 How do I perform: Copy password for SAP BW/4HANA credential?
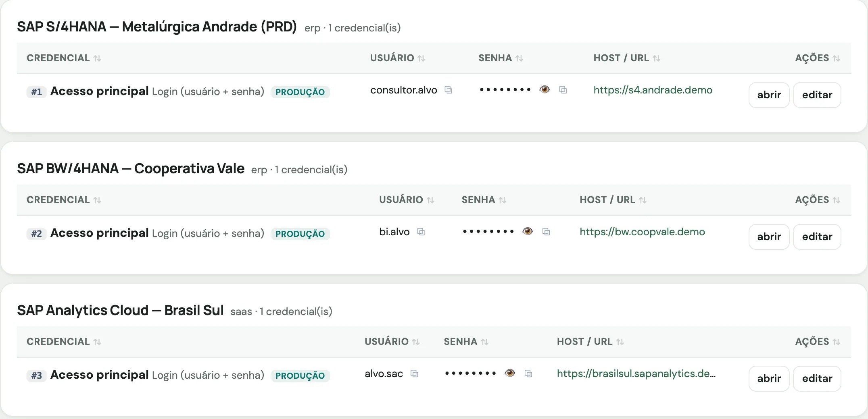point(546,232)
